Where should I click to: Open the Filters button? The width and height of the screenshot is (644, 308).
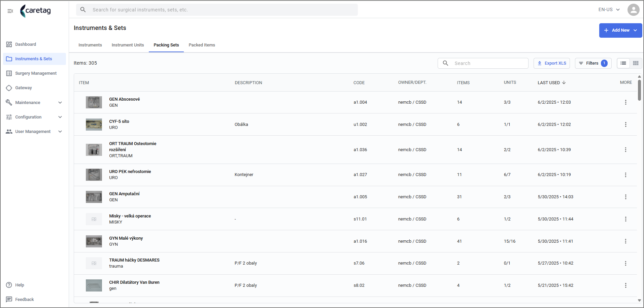[593, 63]
